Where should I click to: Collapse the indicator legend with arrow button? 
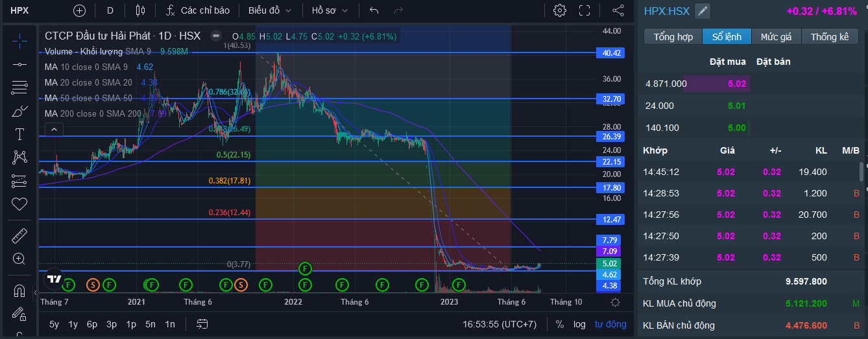(54, 130)
